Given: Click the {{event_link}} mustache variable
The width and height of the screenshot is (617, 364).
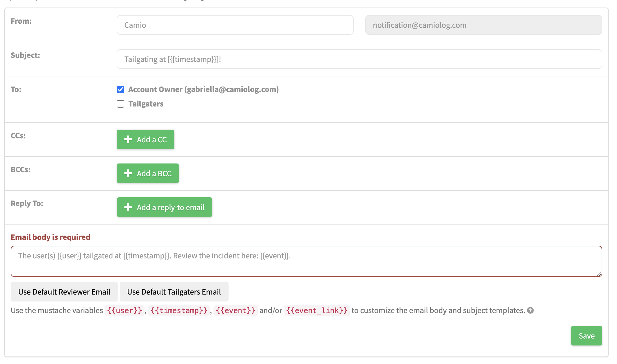Looking at the screenshot, I should [317, 310].
